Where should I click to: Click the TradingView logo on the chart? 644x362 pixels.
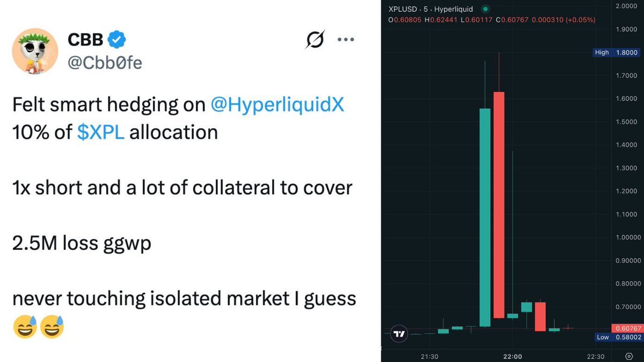(x=399, y=333)
